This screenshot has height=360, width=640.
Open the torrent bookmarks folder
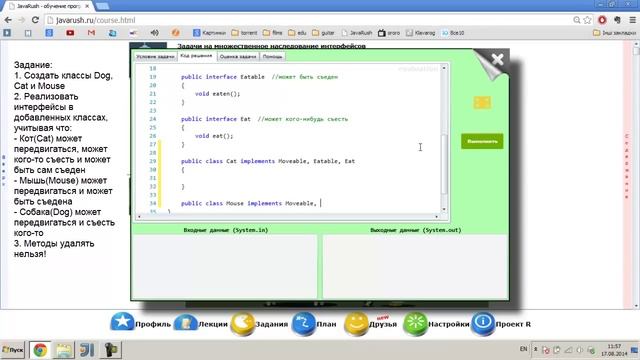244,33
